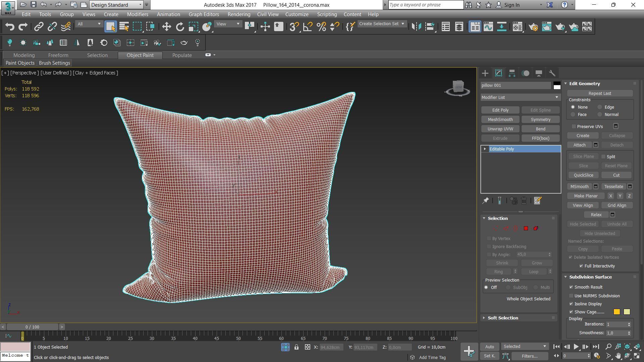Click the Select and Link icon

[39, 27]
